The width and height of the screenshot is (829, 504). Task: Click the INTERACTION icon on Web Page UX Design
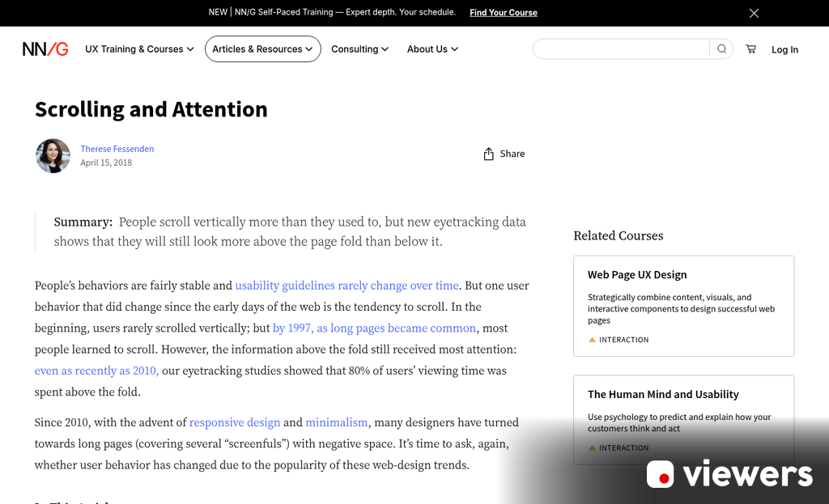[592, 340]
